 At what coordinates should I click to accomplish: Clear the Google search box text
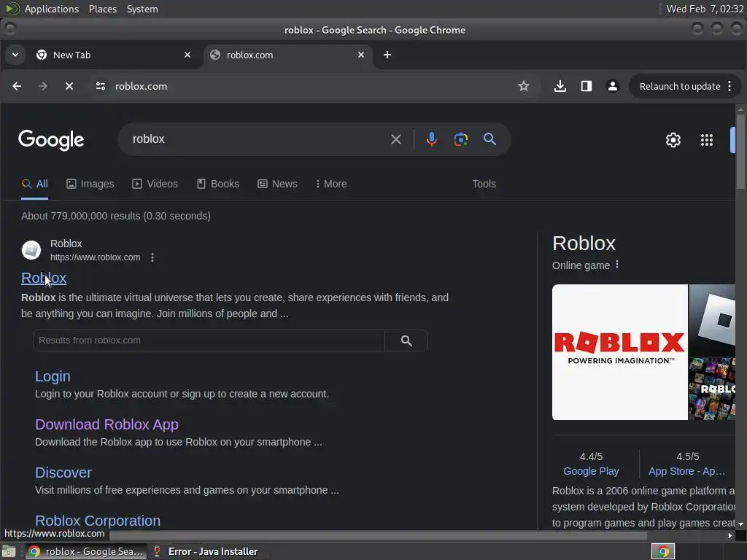click(396, 139)
